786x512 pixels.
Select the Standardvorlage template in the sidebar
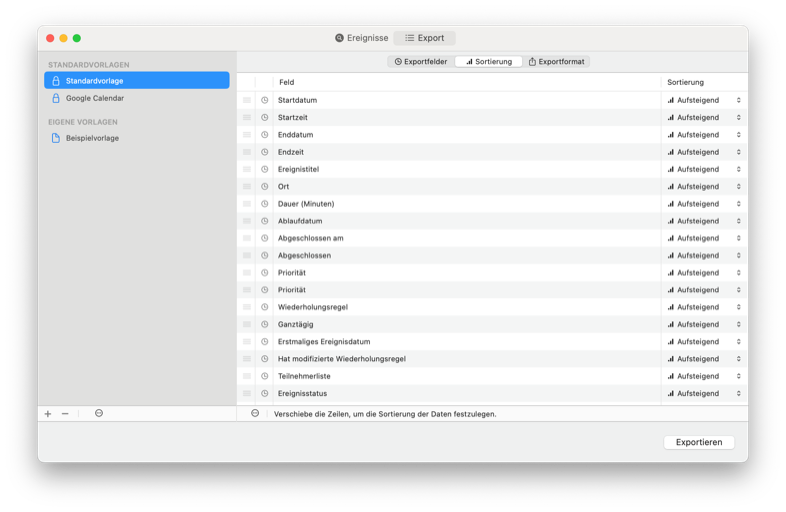coord(137,80)
